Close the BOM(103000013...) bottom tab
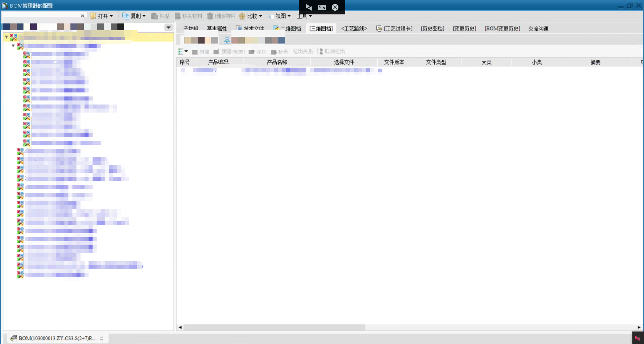 click(x=102, y=339)
